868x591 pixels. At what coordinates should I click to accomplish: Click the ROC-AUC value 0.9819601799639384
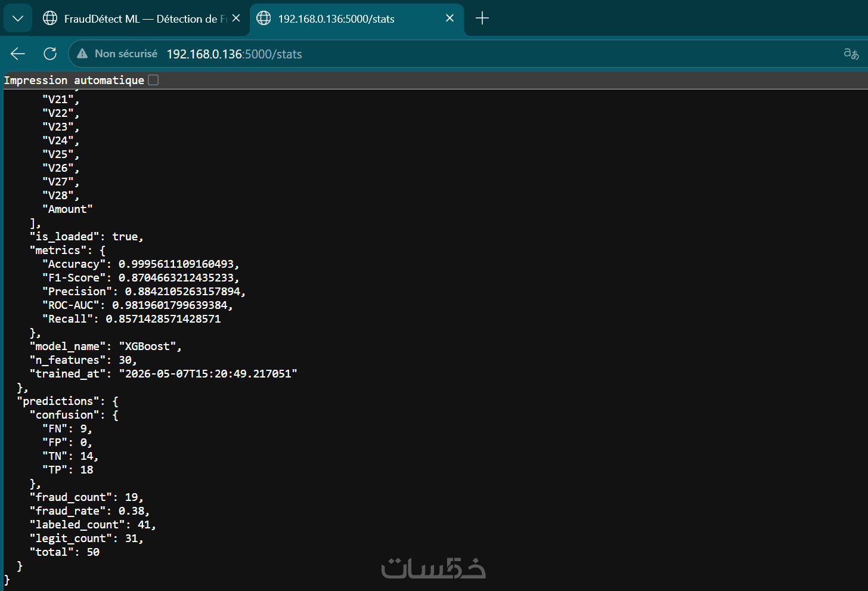[x=170, y=305]
